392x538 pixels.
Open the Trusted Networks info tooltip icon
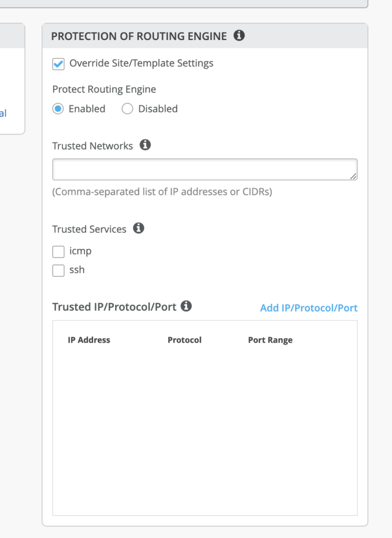click(146, 145)
